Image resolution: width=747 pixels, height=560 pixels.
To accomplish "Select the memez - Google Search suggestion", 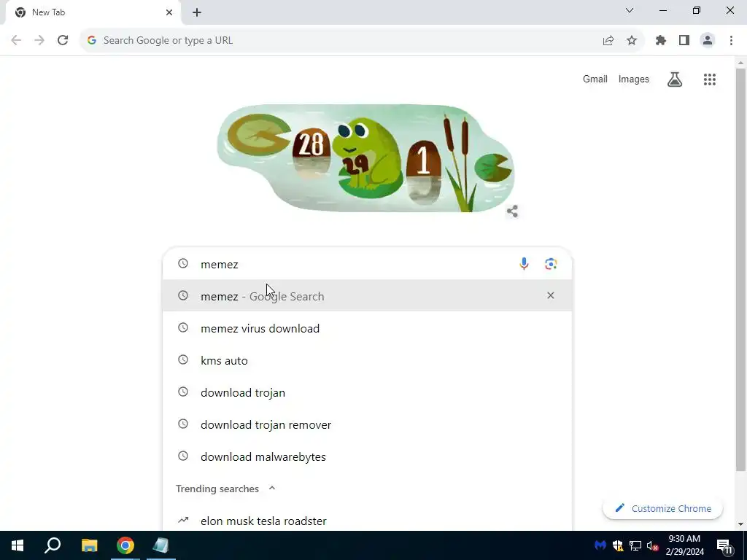I will (x=368, y=296).
